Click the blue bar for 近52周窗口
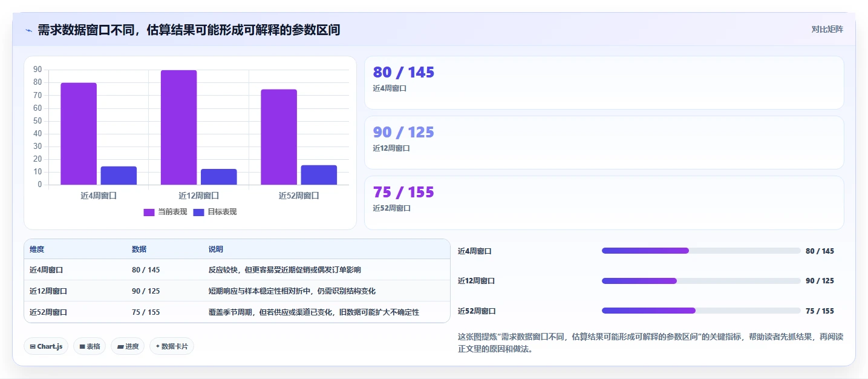Viewport: 868px width, 379px height. tap(319, 175)
